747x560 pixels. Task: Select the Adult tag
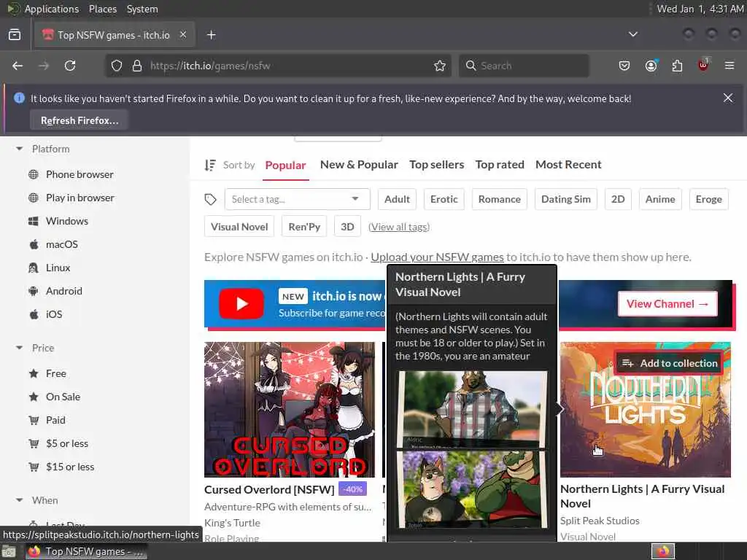coord(397,199)
